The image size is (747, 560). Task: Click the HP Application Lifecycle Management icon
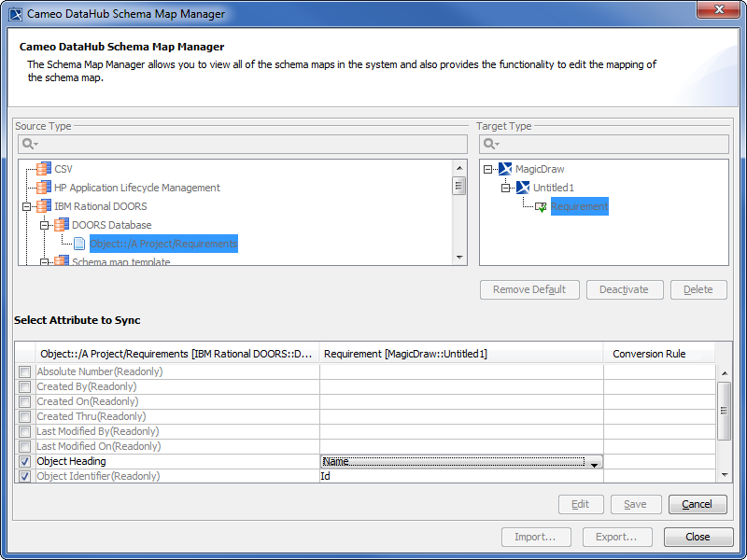click(44, 188)
